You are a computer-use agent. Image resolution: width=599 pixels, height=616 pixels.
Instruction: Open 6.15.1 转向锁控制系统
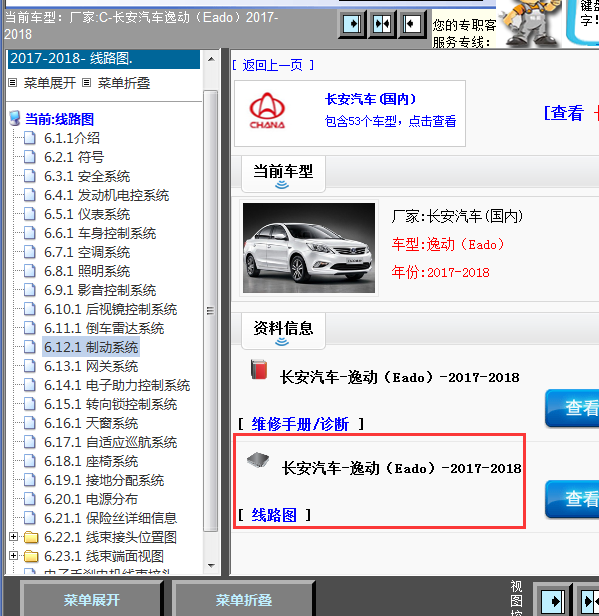pyautogui.click(x=110, y=404)
